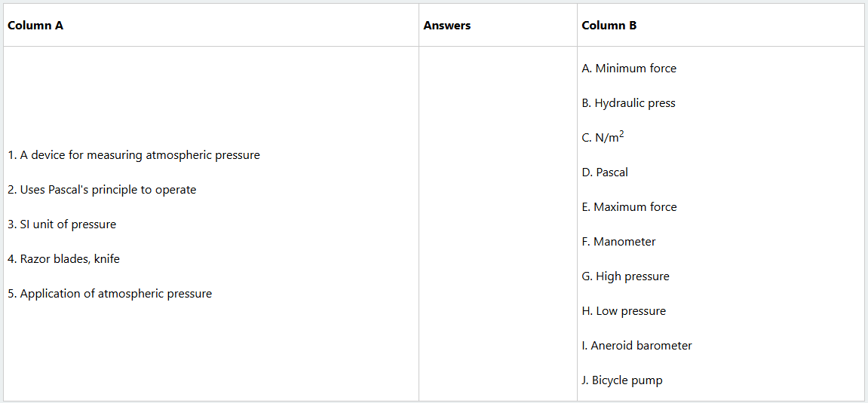Choose option B Hydraulic press

click(x=628, y=103)
